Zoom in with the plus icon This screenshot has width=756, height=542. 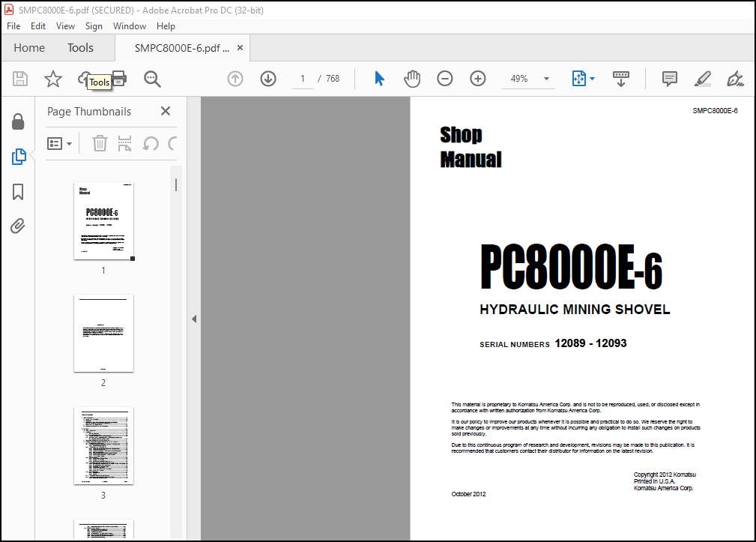click(x=478, y=79)
